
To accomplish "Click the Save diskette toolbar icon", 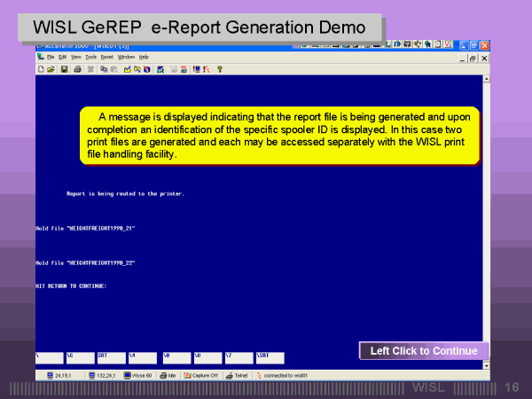I will pos(64,68).
